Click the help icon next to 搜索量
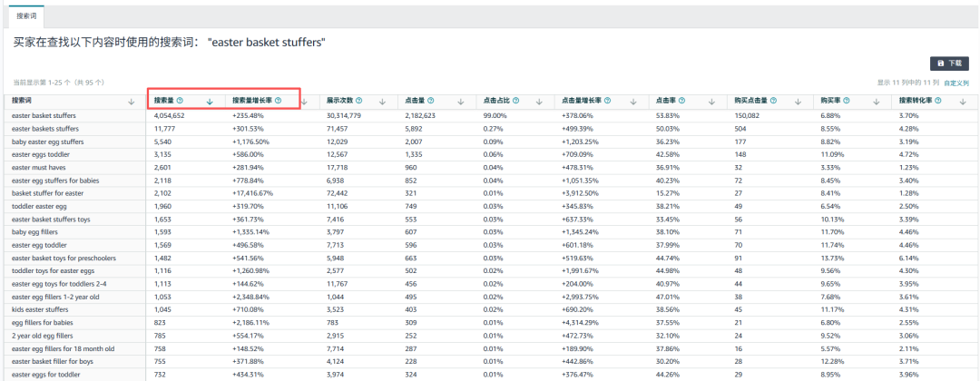This screenshot has width=980, height=381. tap(180, 101)
